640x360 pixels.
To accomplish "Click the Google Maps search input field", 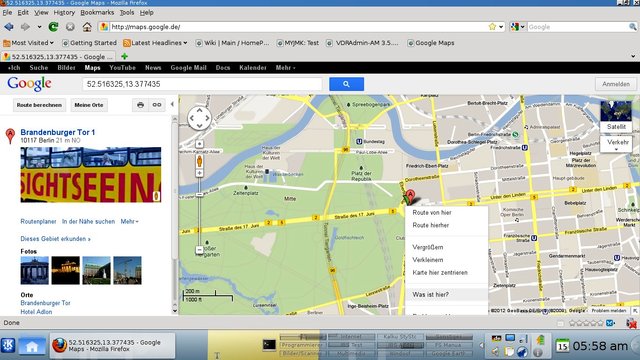I will [202, 84].
